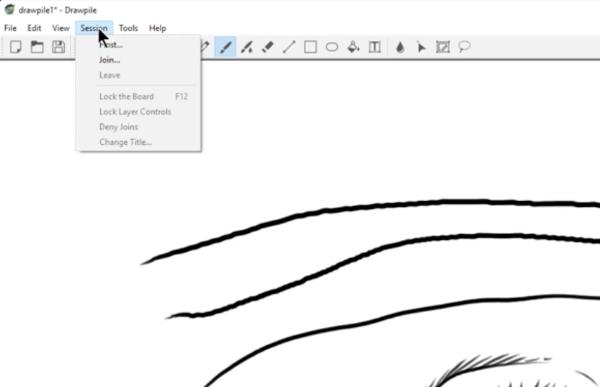This screenshot has height=387, width=600.
Task: Open the Help menu
Action: coord(158,28)
